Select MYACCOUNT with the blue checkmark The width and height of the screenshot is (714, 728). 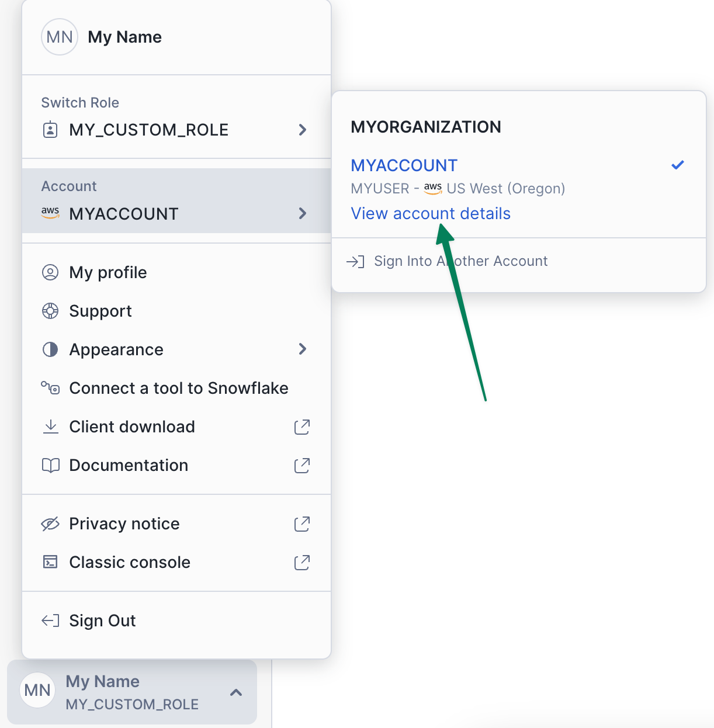point(404,165)
